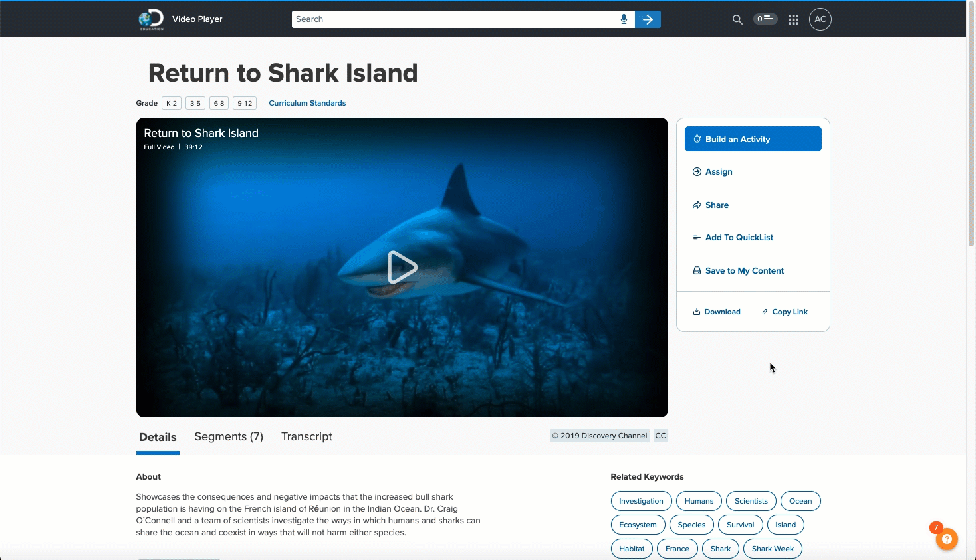
Task: Open the apps grid menu
Action: [793, 19]
